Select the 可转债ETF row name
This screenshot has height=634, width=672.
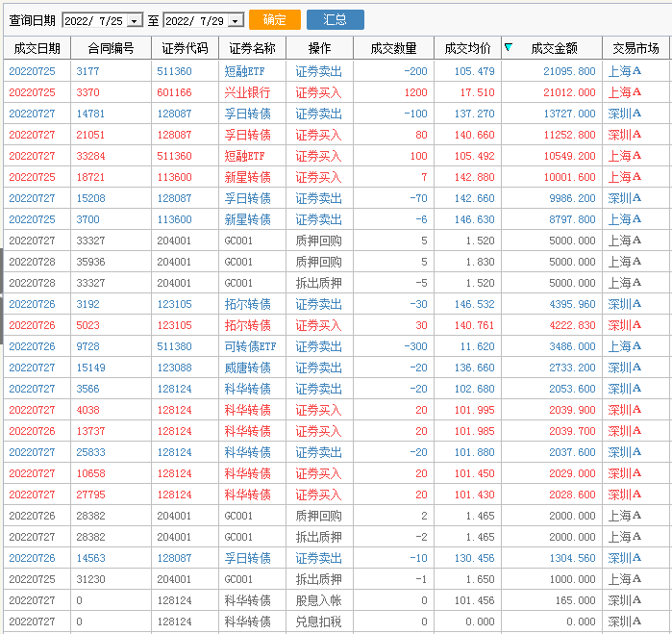250,346
